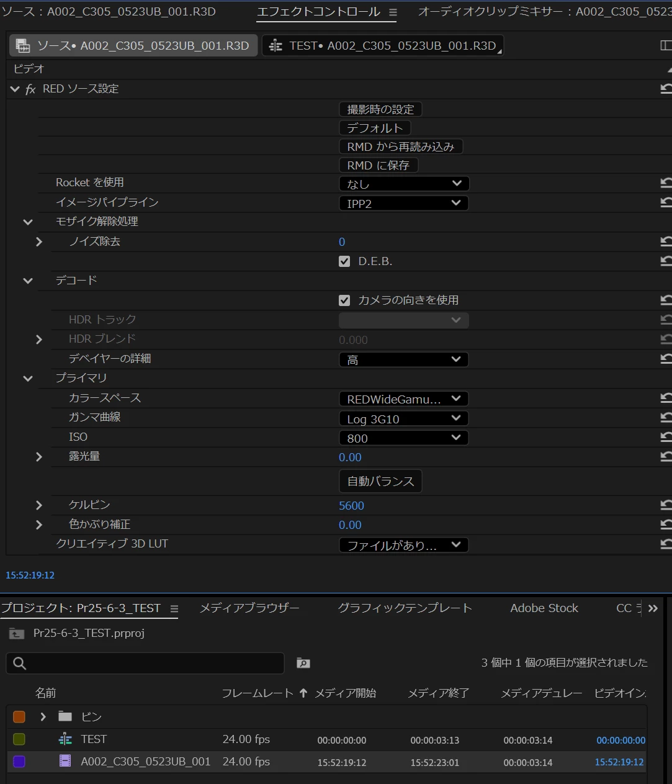Expand the bin folder in project list
Viewport: 672px width, 784px height.
click(x=43, y=716)
